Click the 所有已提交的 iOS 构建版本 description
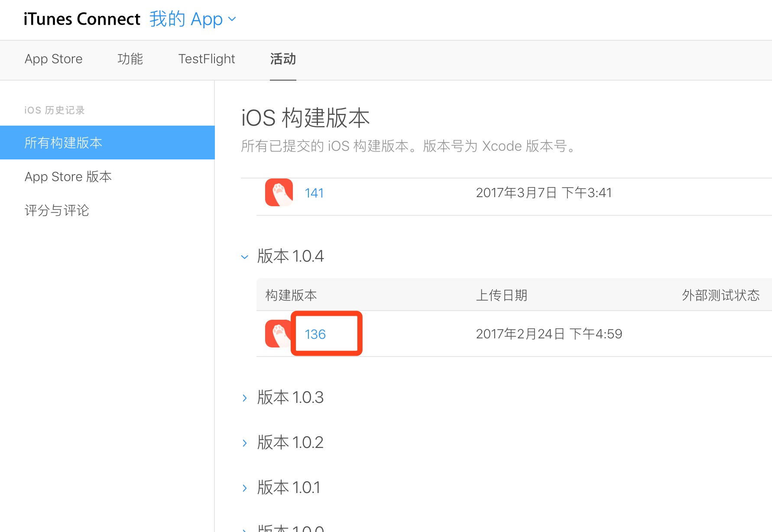Screen dimensions: 772x532 click(408, 146)
